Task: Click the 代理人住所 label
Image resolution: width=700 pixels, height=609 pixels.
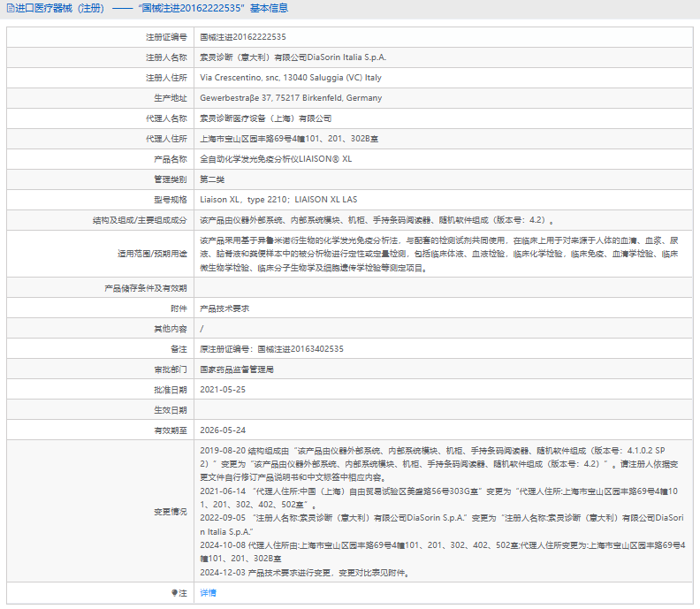Action: coord(166,139)
